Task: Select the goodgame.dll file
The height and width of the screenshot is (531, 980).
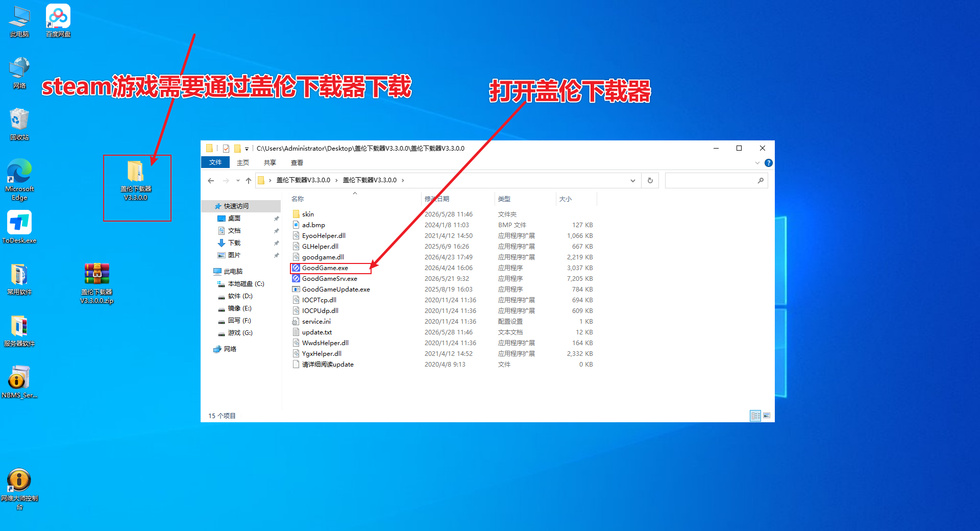Action: (323, 257)
